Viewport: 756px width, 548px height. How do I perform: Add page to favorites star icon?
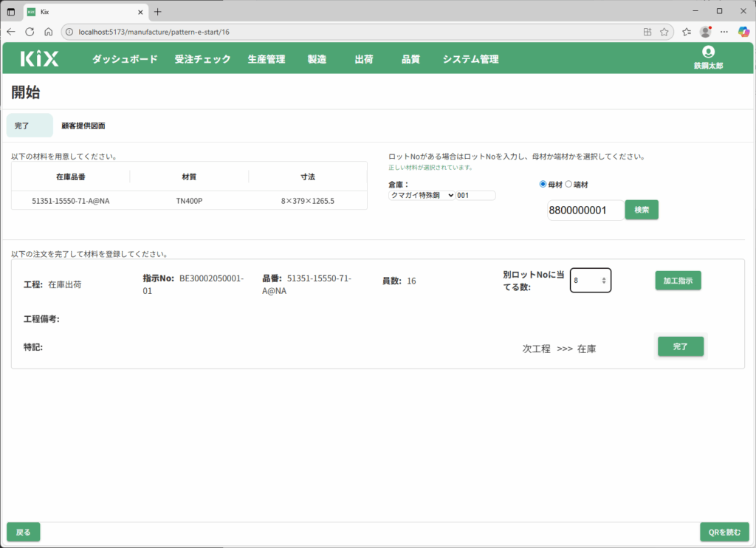(x=664, y=32)
